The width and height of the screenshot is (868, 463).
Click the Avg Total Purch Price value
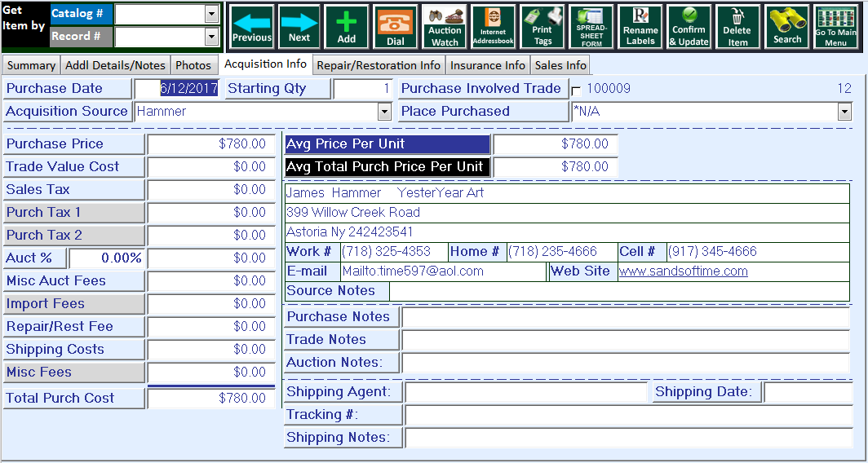click(556, 166)
